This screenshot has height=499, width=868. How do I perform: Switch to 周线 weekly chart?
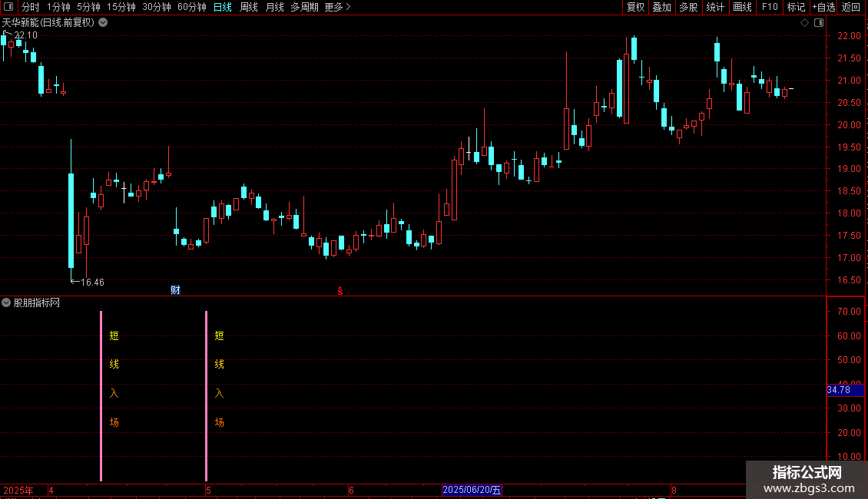pos(249,7)
